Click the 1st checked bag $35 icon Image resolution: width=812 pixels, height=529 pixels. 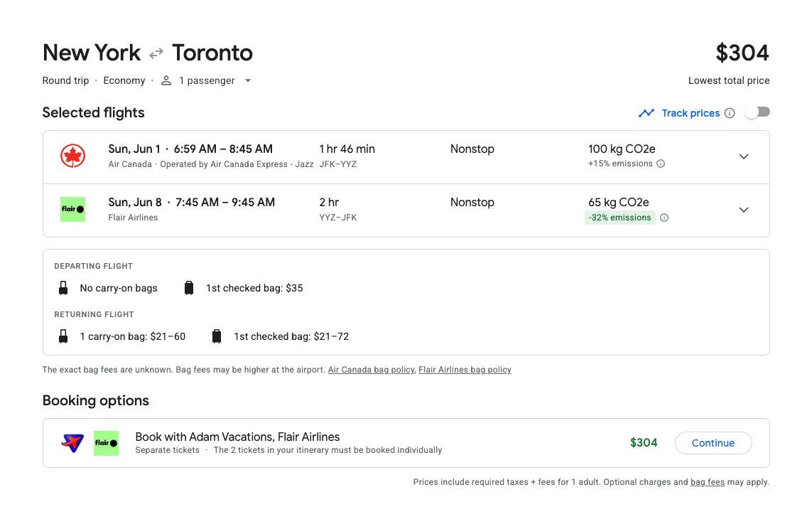click(189, 288)
